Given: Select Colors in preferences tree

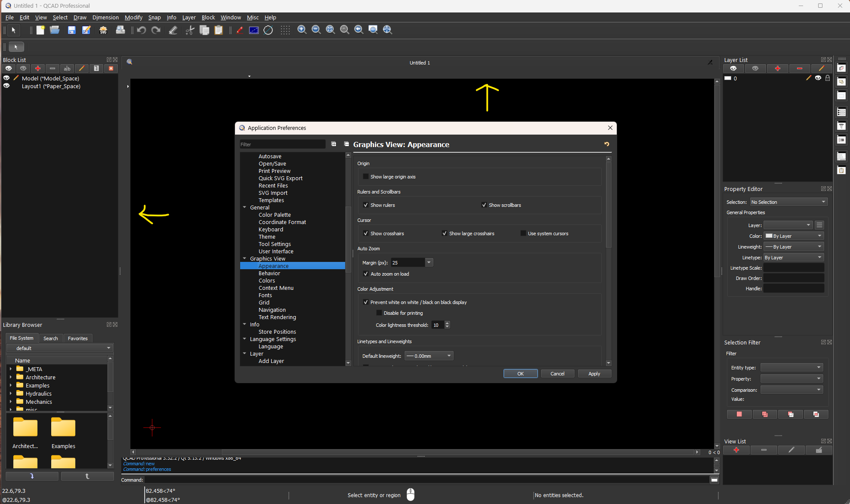Looking at the screenshot, I should point(267,280).
